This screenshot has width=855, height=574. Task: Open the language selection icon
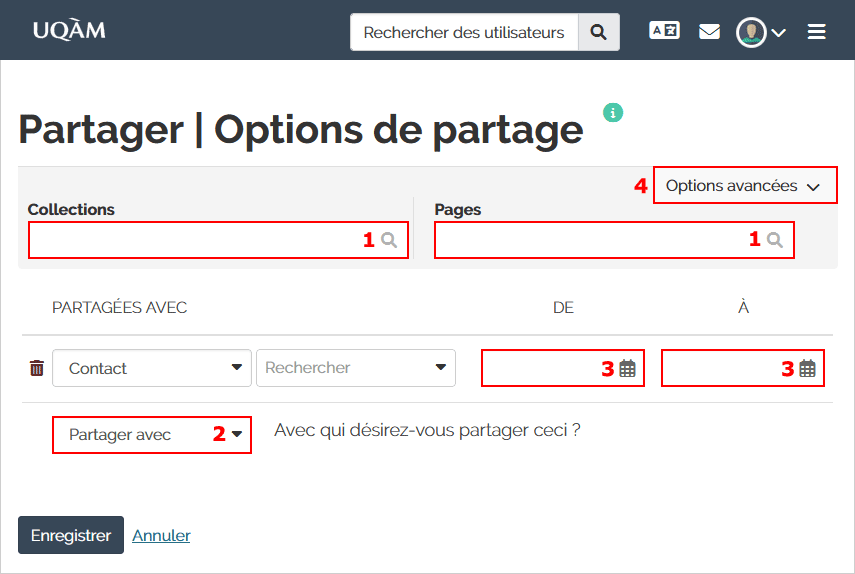664,31
